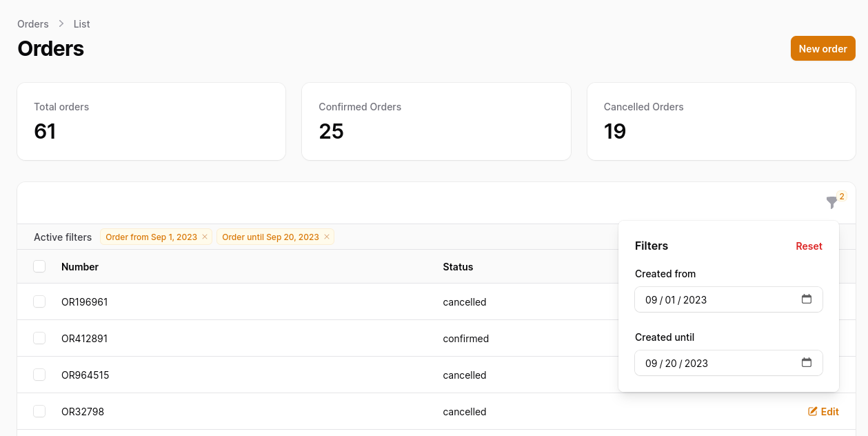Click cancelled status of OR196961
This screenshot has width=868, height=436.
coord(465,302)
